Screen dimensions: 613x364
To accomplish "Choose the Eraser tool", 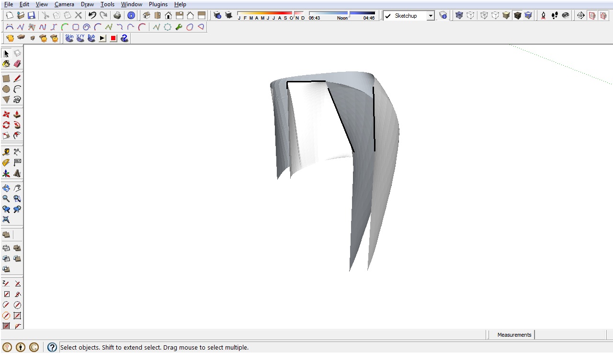I will 17,64.
